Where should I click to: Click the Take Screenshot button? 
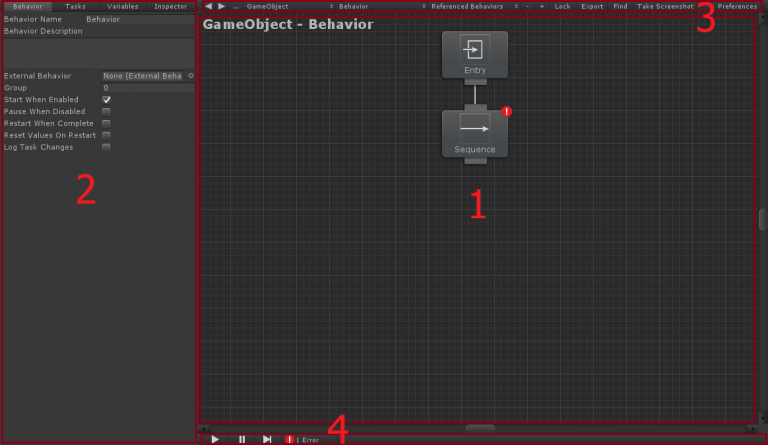click(x=665, y=6)
